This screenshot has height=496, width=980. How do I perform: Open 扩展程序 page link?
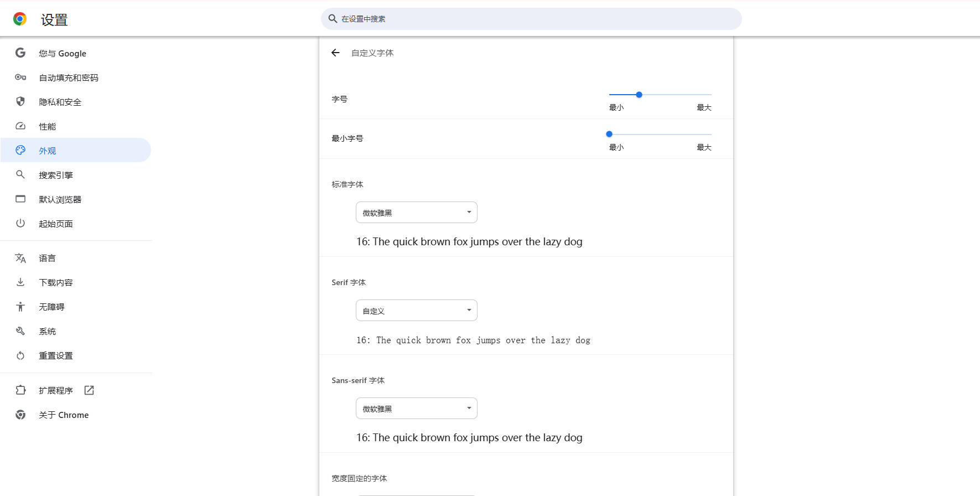[x=76, y=390]
